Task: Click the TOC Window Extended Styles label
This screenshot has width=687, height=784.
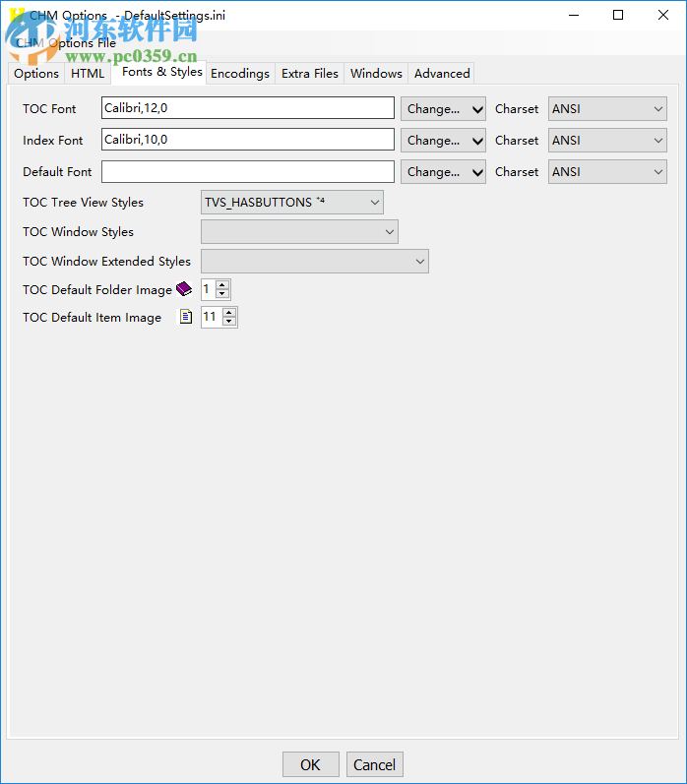Action: coord(106,262)
